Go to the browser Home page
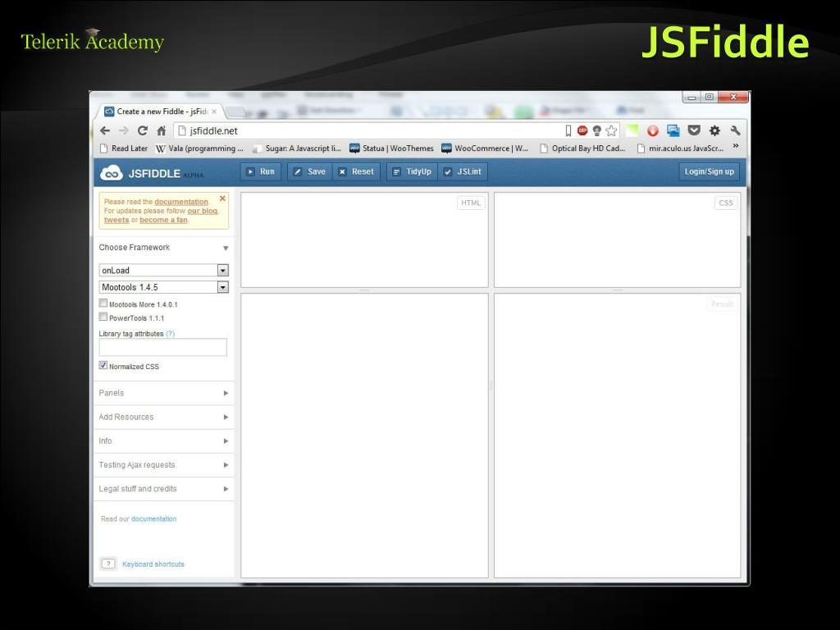840x630 pixels. pos(162,130)
